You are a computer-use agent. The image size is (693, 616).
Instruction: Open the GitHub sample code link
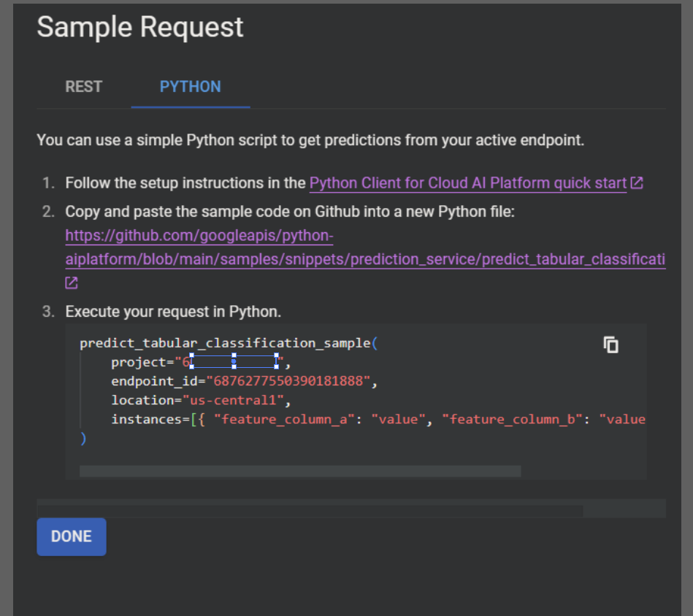point(365,247)
